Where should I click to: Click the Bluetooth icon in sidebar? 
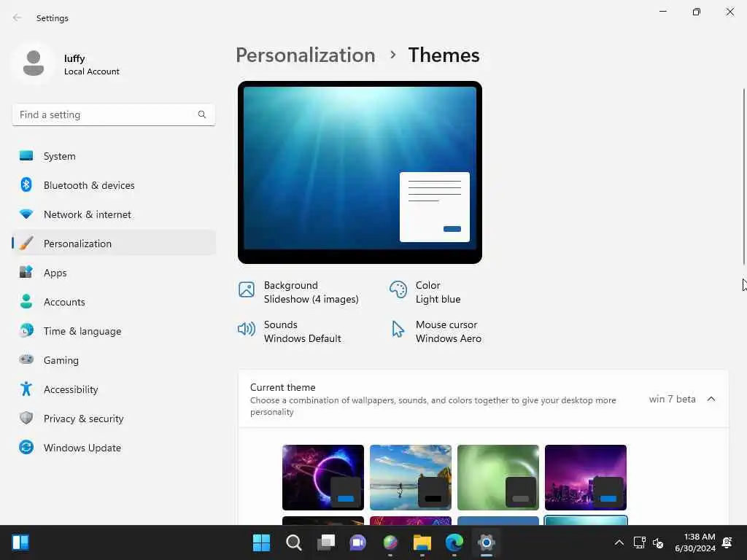point(26,184)
